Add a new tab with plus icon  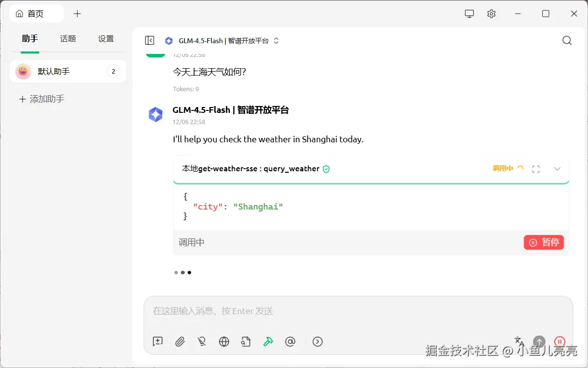pos(77,14)
